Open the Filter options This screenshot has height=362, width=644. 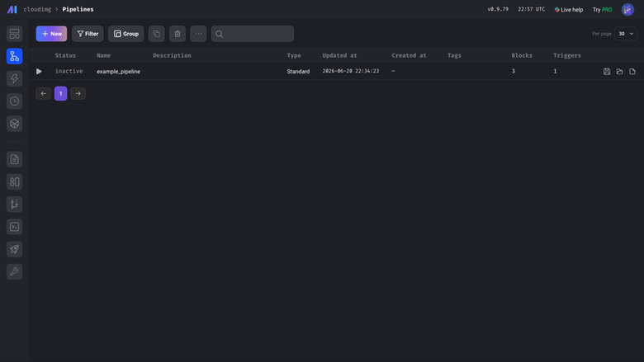click(x=88, y=34)
